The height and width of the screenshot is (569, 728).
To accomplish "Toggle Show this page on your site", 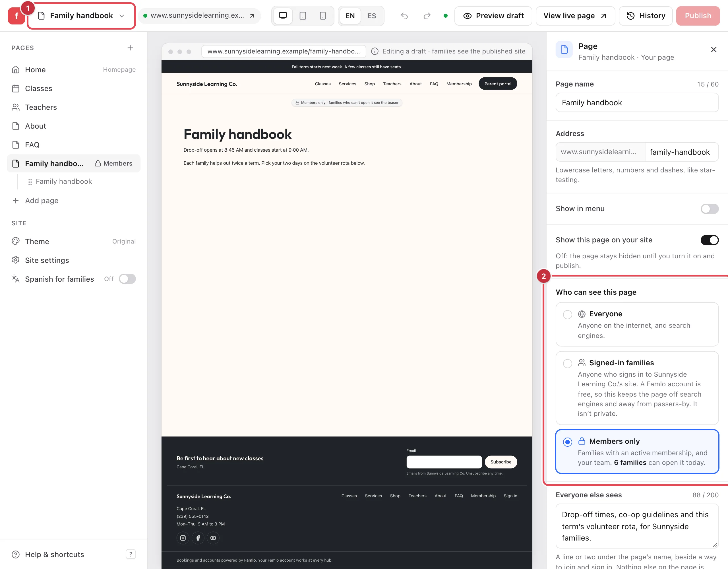I will (709, 240).
